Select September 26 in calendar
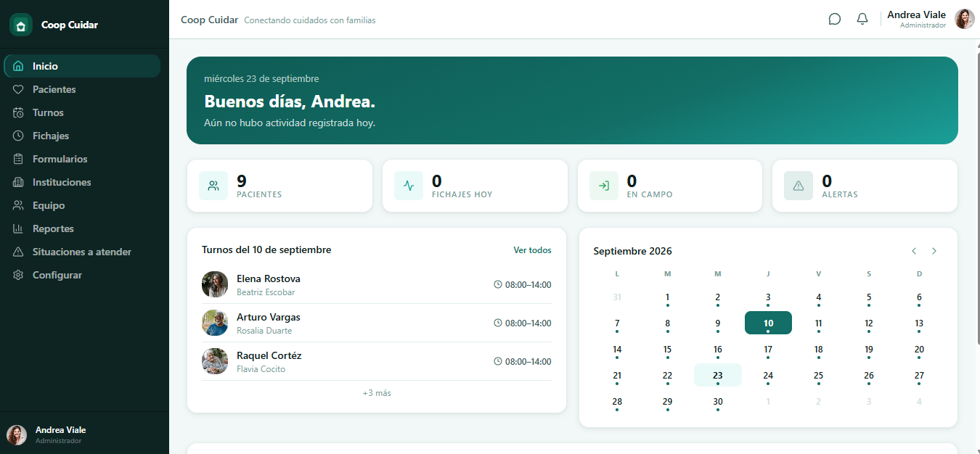The width and height of the screenshot is (980, 454). tap(869, 376)
